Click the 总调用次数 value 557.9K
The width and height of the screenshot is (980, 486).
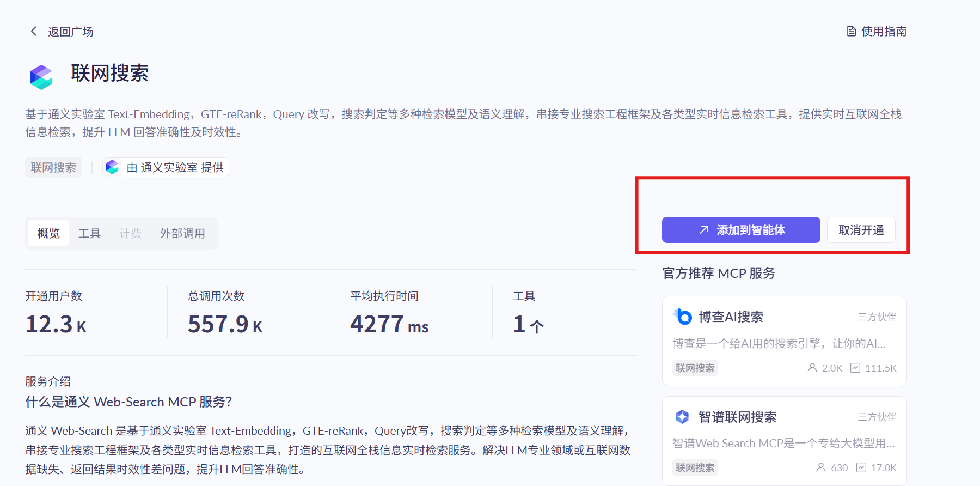[x=225, y=325]
